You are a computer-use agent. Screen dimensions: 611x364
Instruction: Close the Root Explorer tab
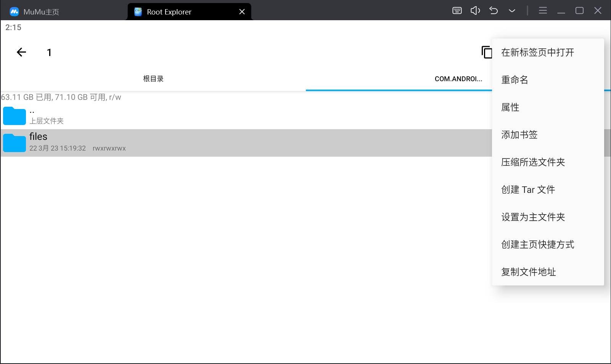click(x=242, y=12)
